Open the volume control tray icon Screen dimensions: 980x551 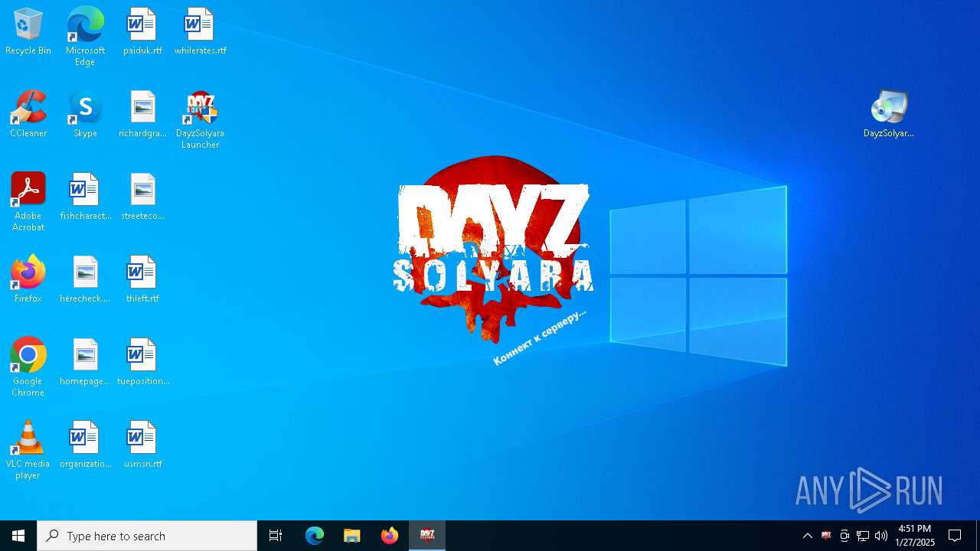point(881,536)
